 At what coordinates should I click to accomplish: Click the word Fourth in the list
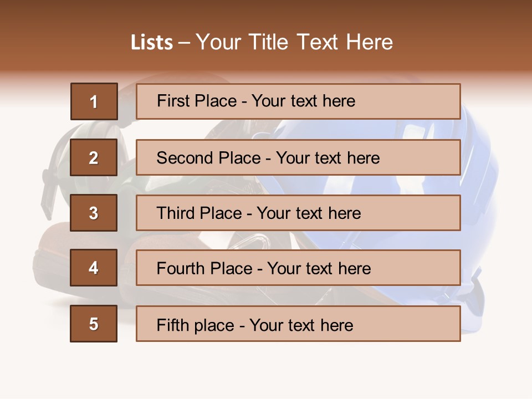point(180,269)
